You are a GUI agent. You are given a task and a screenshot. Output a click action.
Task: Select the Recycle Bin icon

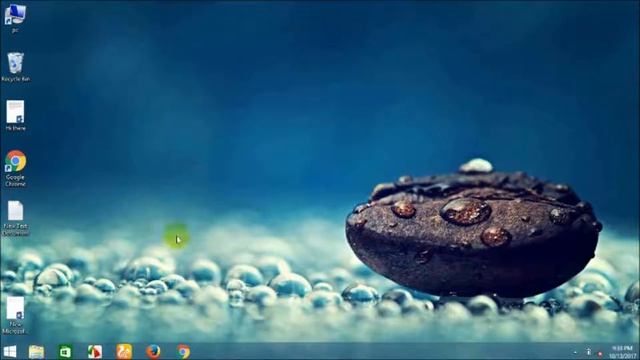15,67
